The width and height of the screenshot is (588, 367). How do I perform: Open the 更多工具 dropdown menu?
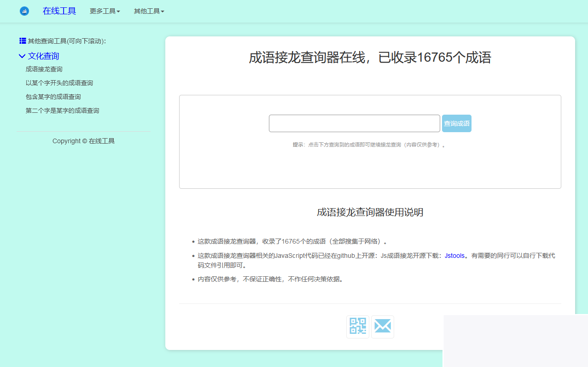[x=105, y=11]
